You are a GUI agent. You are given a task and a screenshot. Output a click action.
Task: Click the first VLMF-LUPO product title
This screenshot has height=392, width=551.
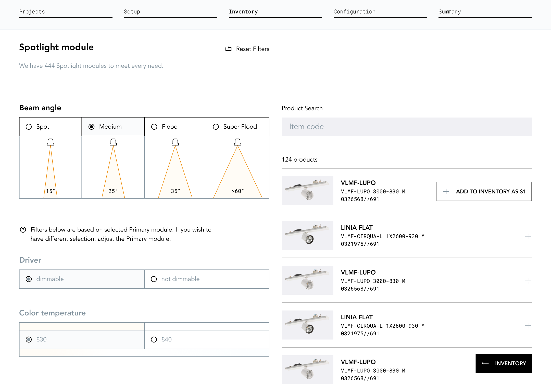[x=358, y=183]
